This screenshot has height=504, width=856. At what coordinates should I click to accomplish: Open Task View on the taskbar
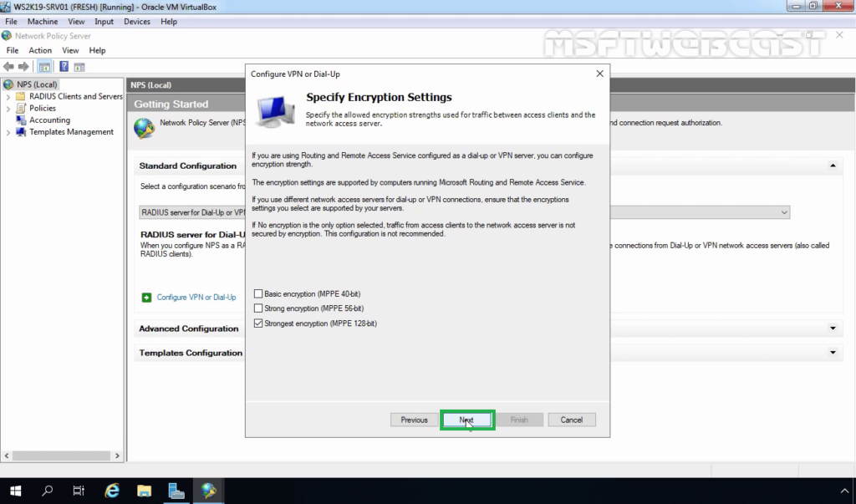[x=79, y=491]
